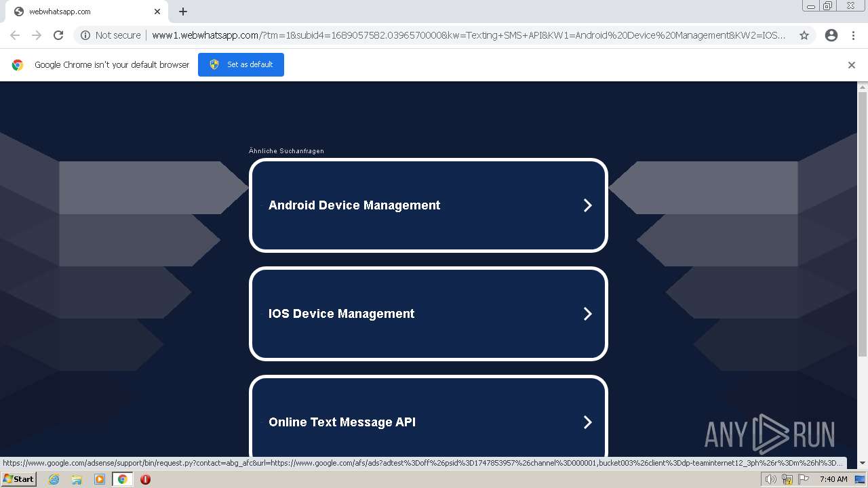Open the Chrome profile avatar icon
Screen dimensions: 868x488
(831, 35)
